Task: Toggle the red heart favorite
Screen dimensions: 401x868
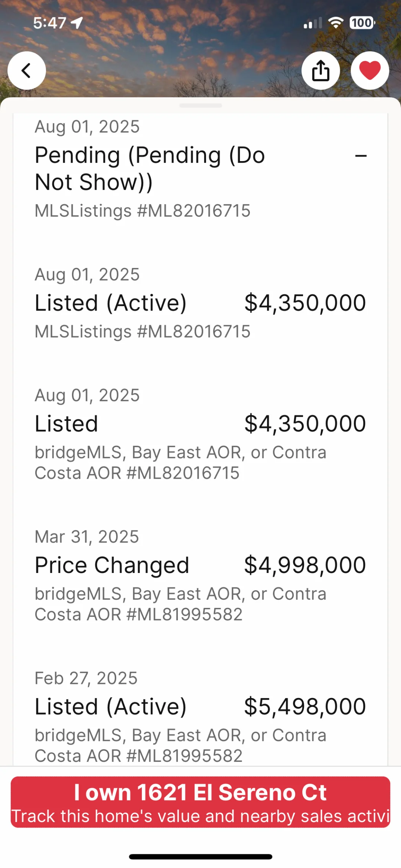Action: [370, 71]
